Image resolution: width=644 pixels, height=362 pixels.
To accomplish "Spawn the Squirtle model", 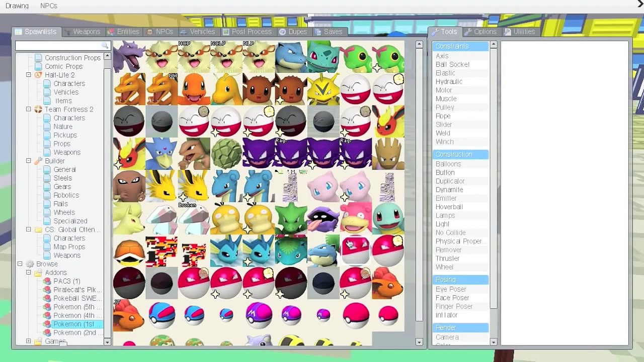I will click(x=388, y=218).
